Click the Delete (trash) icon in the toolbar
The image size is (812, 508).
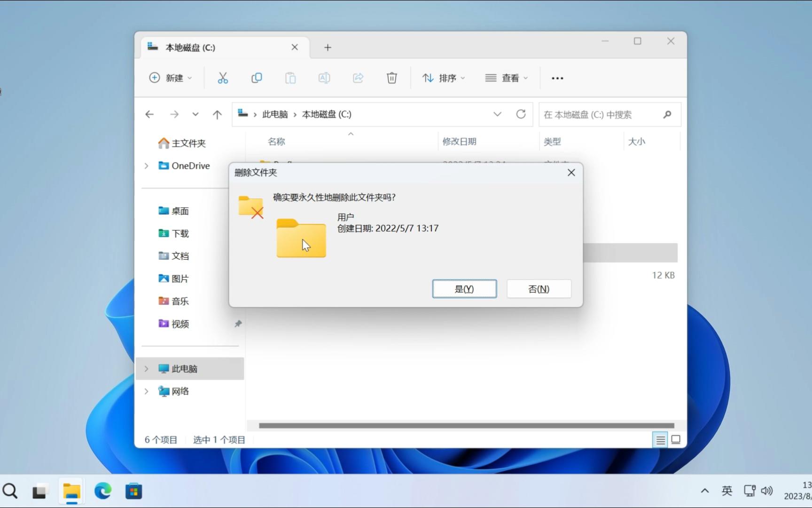click(x=392, y=78)
